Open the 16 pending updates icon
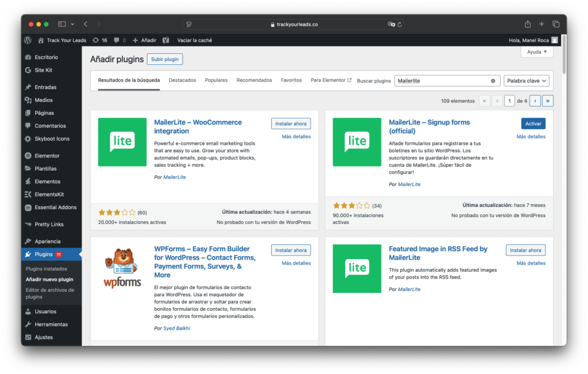 pyautogui.click(x=100, y=40)
